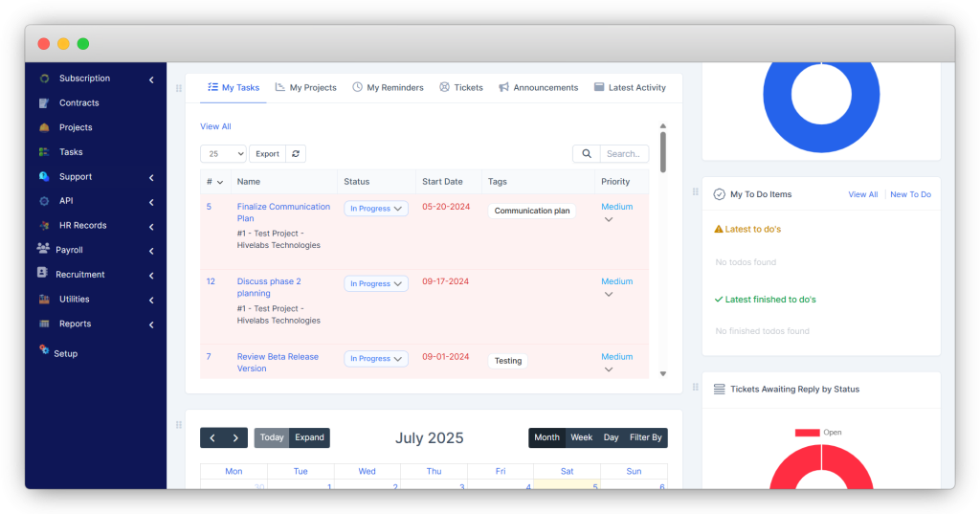The width and height of the screenshot is (980, 514).
Task: Click the tasks Search input field
Action: click(624, 154)
